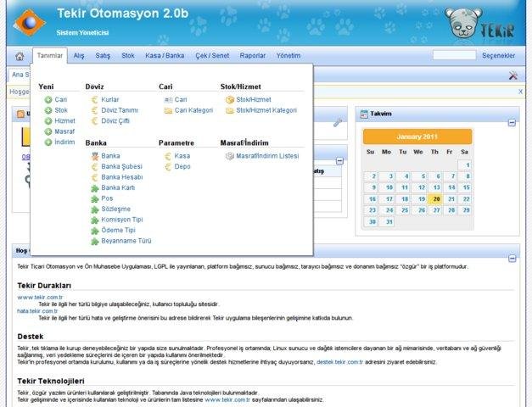Image resolution: width=532 pixels, height=407 pixels.
Task: Click the search field in navigation bar
Action: click(454, 55)
